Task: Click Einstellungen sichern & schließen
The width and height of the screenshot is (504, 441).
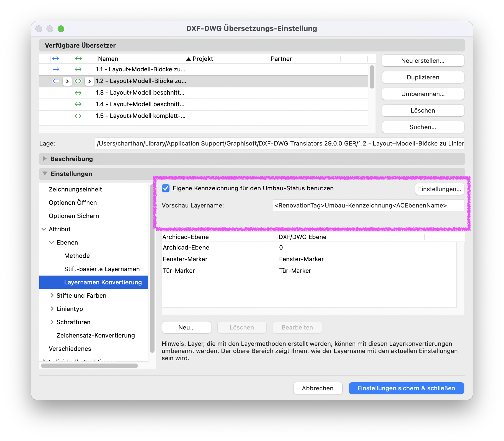Action: pos(406,388)
